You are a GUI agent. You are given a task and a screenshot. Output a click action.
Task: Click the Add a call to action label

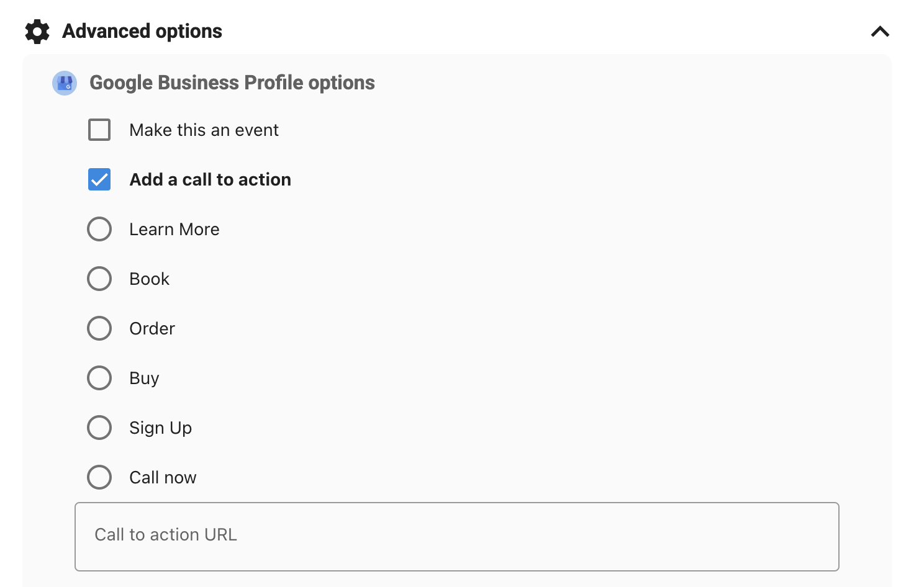pyautogui.click(x=210, y=180)
